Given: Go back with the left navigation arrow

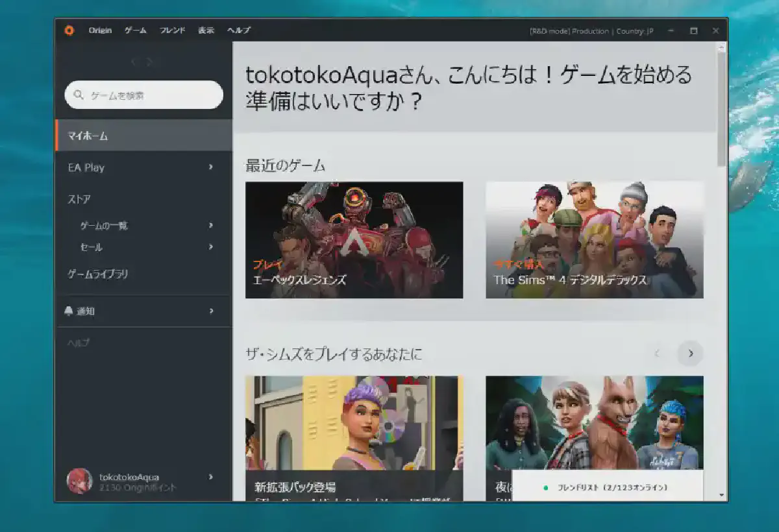Looking at the screenshot, I should 134,62.
